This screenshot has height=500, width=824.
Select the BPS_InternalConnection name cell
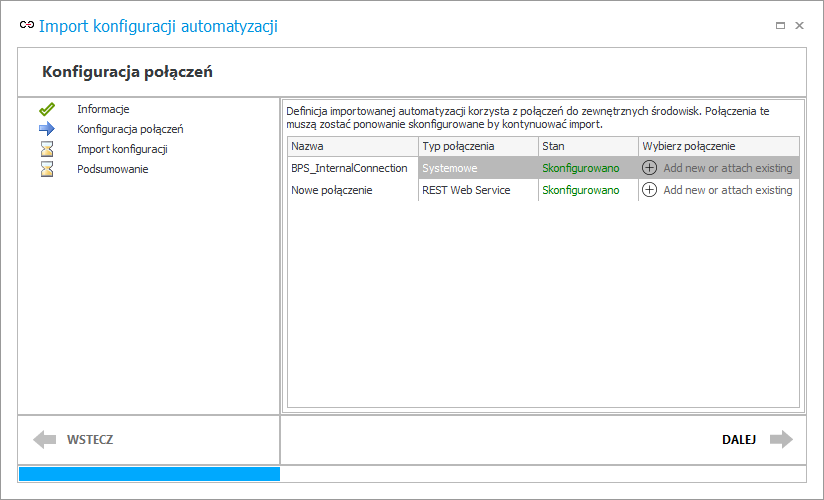pos(353,168)
